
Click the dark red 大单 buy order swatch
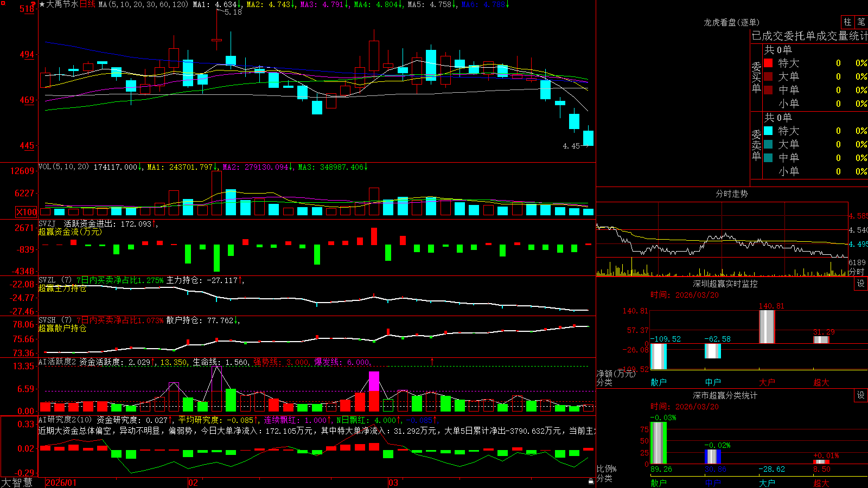tap(768, 76)
